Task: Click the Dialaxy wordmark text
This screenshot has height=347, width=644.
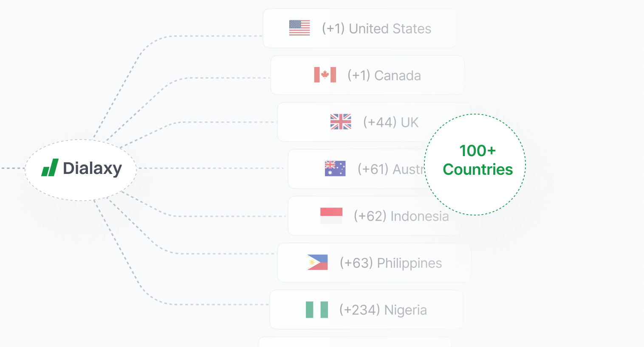Action: [x=92, y=168]
